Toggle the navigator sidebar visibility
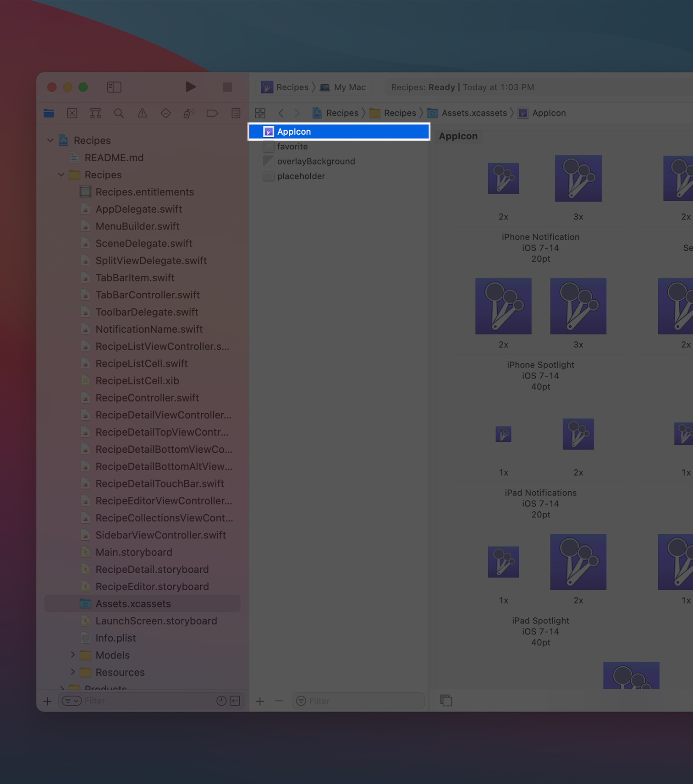The width and height of the screenshot is (693, 784). [114, 87]
